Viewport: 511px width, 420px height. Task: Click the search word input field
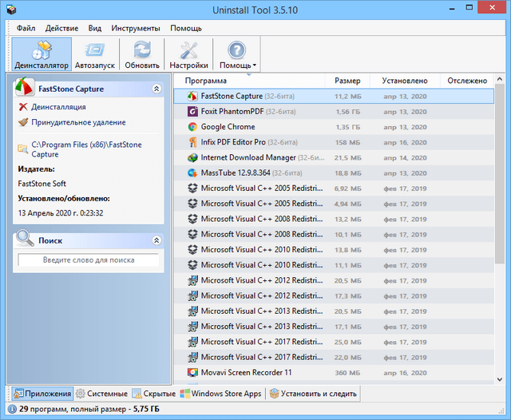[89, 260]
